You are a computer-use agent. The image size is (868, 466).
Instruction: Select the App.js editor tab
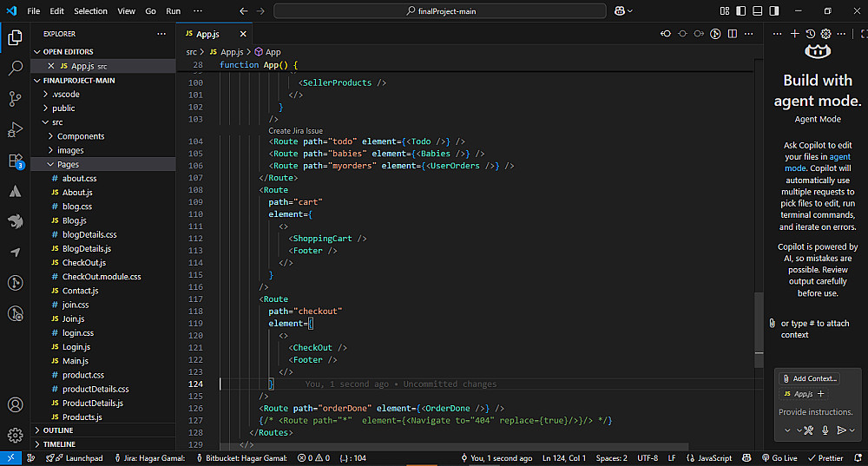click(209, 34)
